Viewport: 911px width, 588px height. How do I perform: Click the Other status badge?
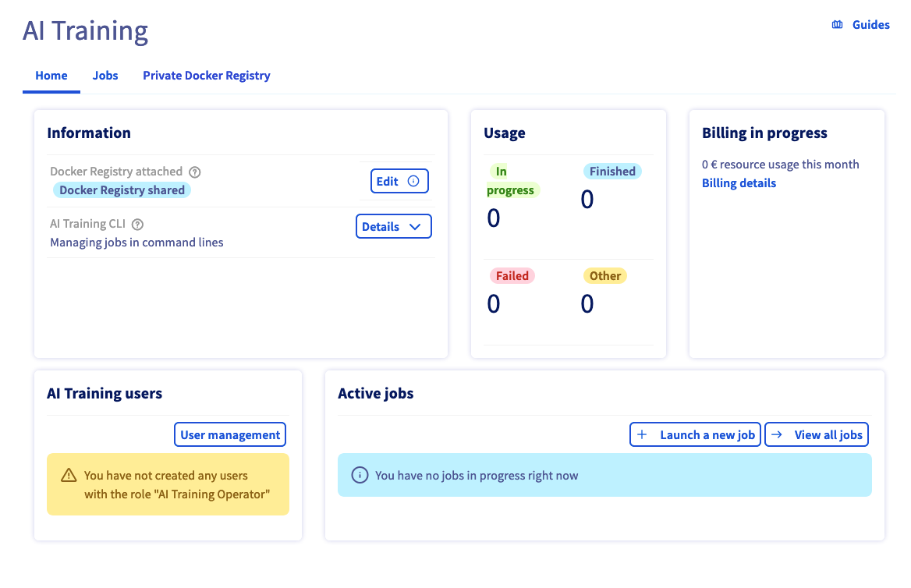coord(605,276)
